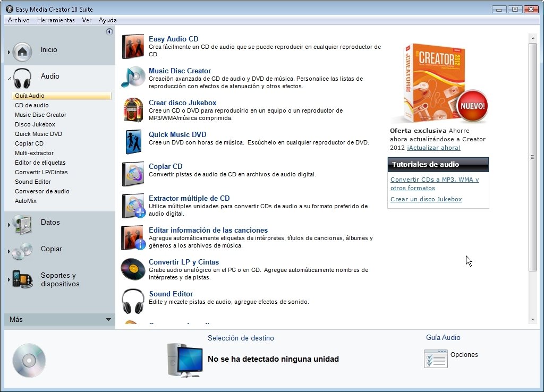
Task: Click the scrollbar up arrow
Action: (532, 38)
